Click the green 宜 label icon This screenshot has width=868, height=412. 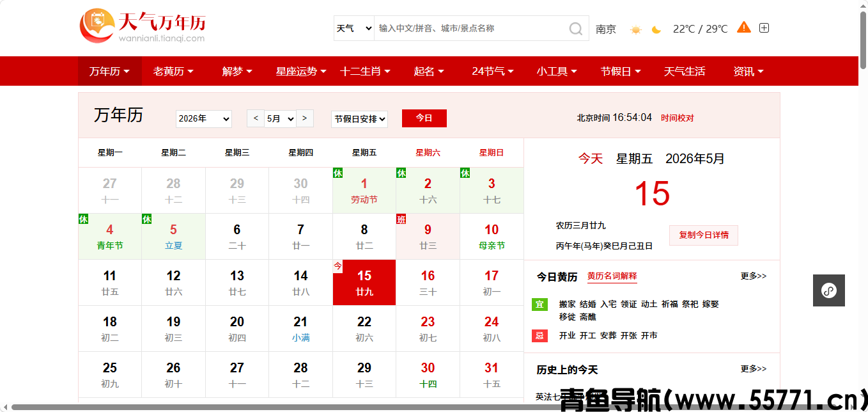539,304
